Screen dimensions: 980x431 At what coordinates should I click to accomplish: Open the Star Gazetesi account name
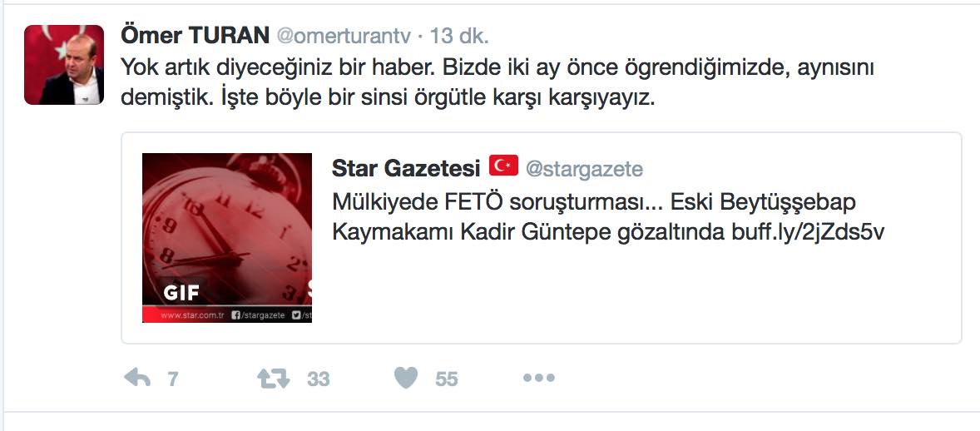(x=406, y=167)
